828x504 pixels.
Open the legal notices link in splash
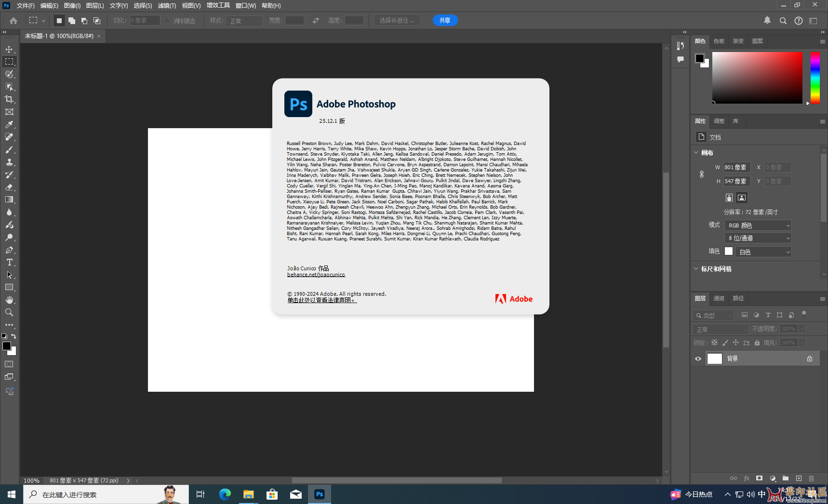click(x=322, y=300)
